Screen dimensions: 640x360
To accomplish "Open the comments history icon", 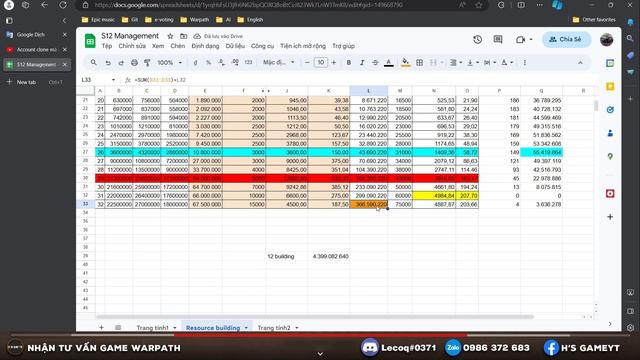I will click(498, 40).
